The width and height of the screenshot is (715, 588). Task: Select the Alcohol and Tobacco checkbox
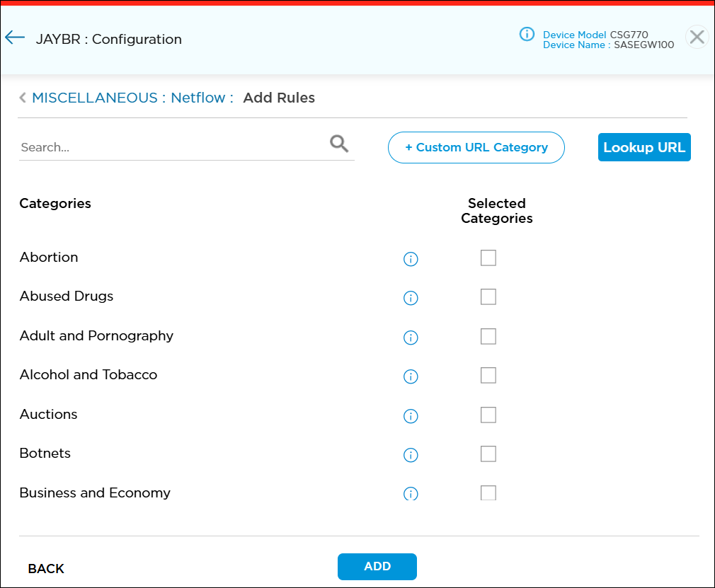coord(488,375)
